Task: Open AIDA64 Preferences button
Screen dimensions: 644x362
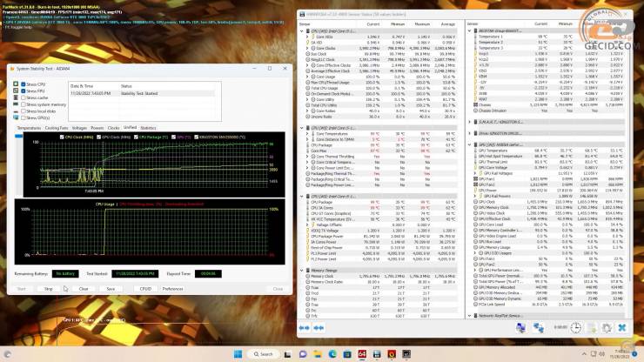Action: 172,289
